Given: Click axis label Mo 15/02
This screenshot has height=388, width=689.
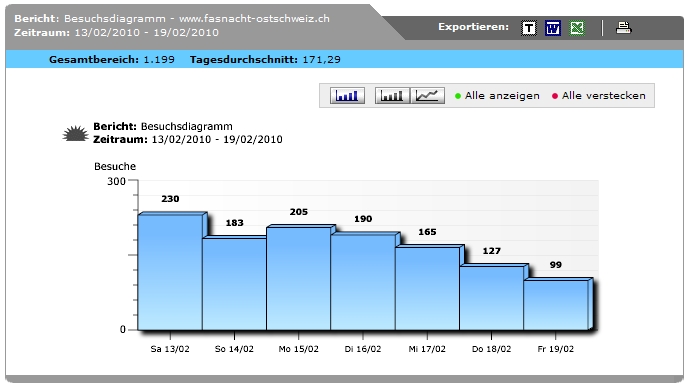Looking at the screenshot, I should click(298, 349).
